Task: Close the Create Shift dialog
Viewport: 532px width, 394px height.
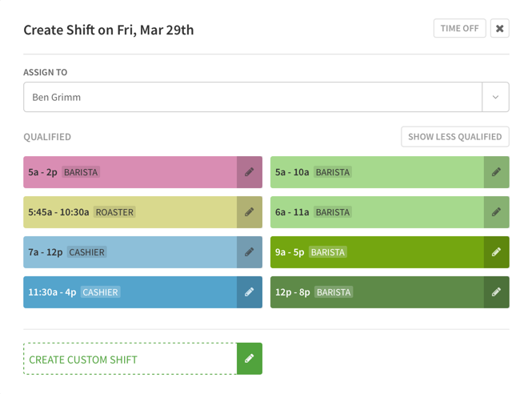Action: [x=500, y=28]
